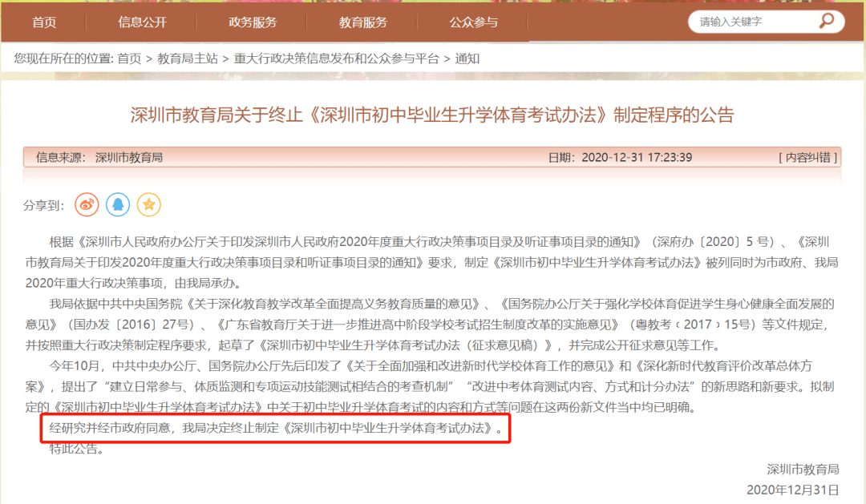Go to the 教育服务 menu
Image resolution: width=866 pixels, height=504 pixels.
363,22
